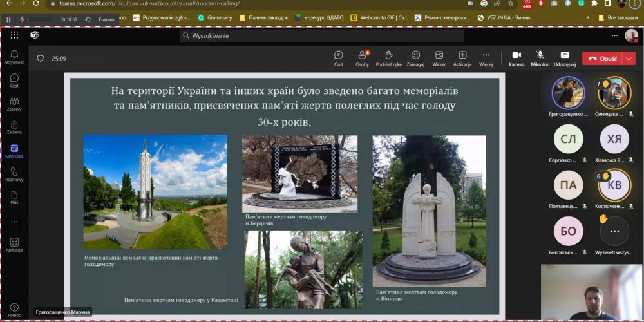
Task: Open the Zareaguj reactions picker
Action: [x=415, y=58]
